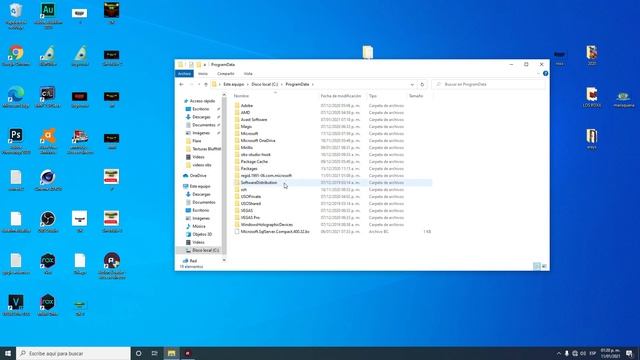Select Objetos 3D in the navigation pane
Image resolution: width=640 pixels, height=360 pixels.
202,234
